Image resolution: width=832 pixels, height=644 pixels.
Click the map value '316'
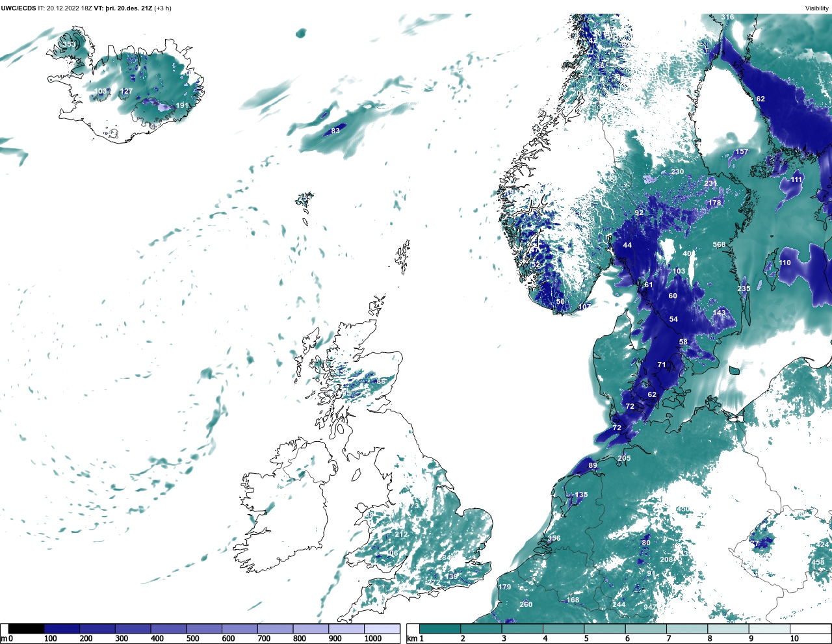pos(728,18)
